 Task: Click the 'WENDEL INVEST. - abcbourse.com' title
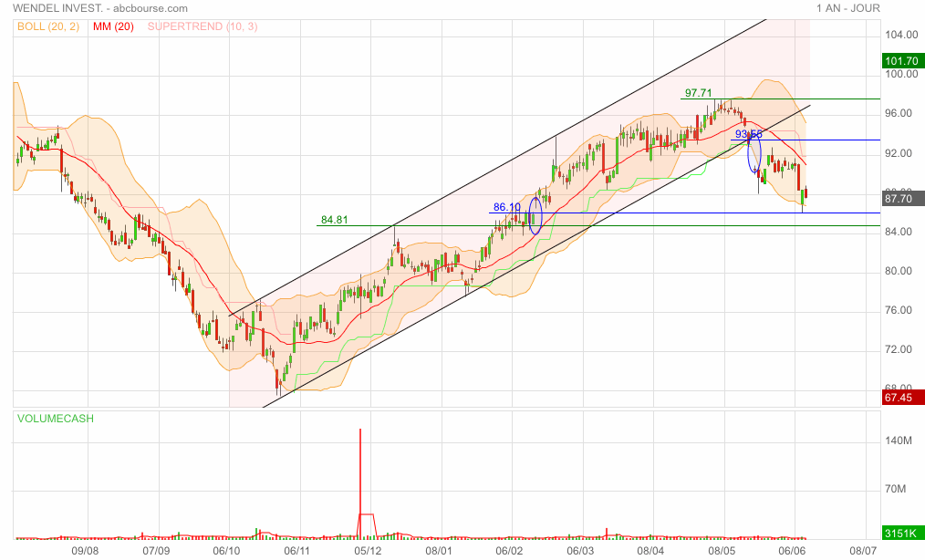pos(100,8)
